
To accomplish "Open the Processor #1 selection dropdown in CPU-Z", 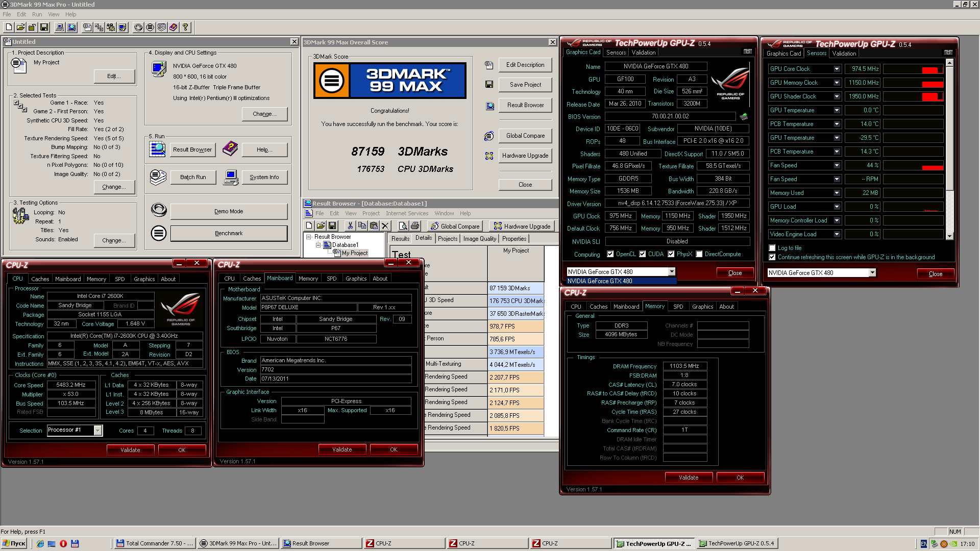I will (x=97, y=431).
